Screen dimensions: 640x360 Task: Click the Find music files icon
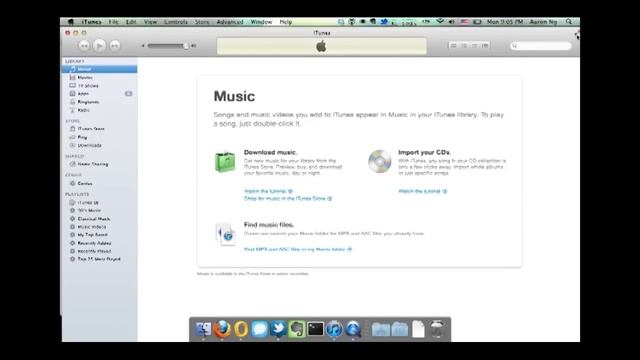click(226, 234)
